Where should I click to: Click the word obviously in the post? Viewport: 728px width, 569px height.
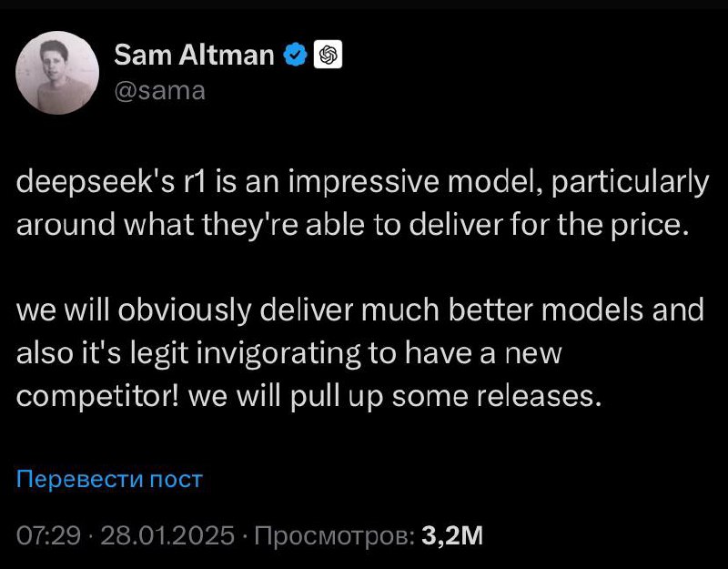[184, 310]
